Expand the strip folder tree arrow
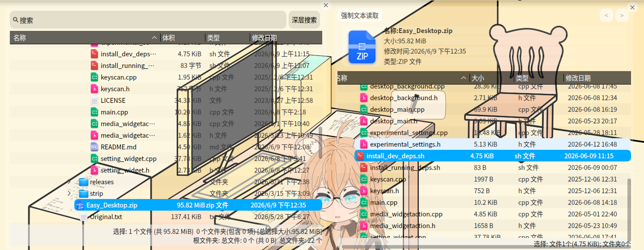Image resolution: width=644 pixels, height=250 pixels. click(x=69, y=194)
